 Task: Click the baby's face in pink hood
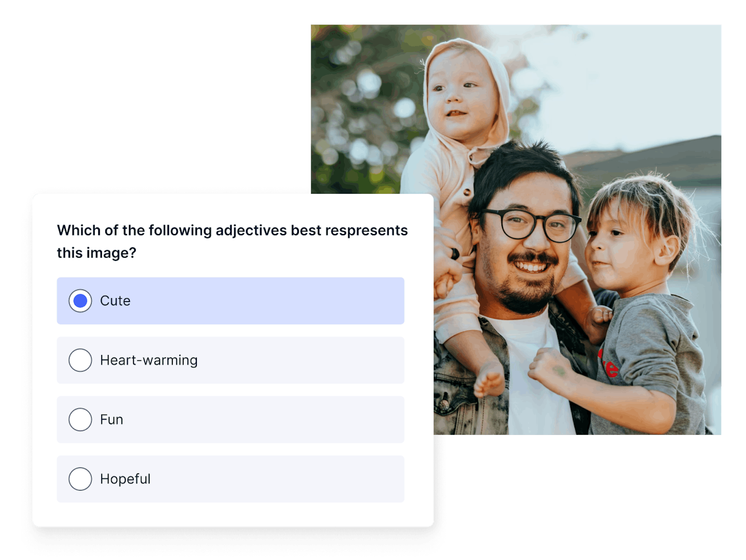coord(460,99)
